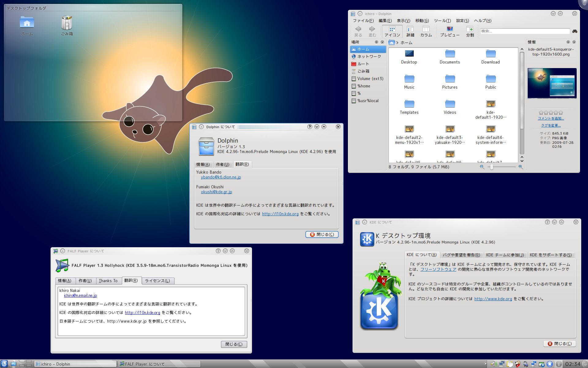Click 閉じる(C) in FALF Player について
This screenshot has width=588, height=368.
tap(234, 344)
